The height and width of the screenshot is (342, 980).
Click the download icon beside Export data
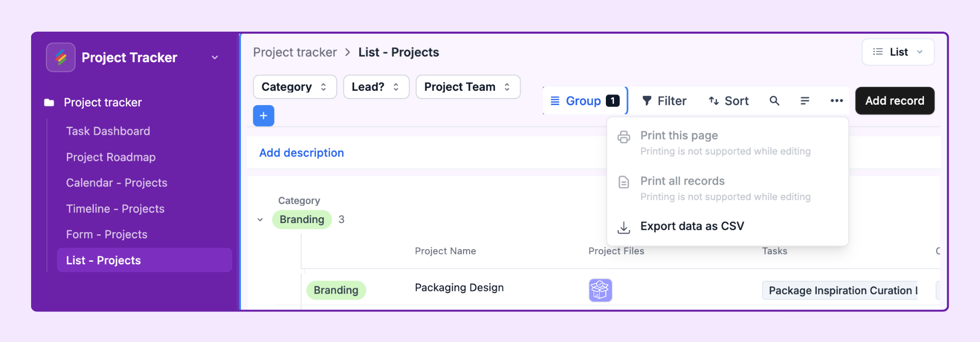point(624,227)
